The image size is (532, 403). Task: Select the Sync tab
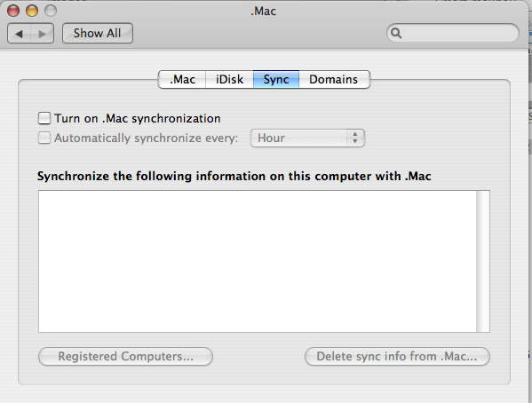click(x=276, y=79)
